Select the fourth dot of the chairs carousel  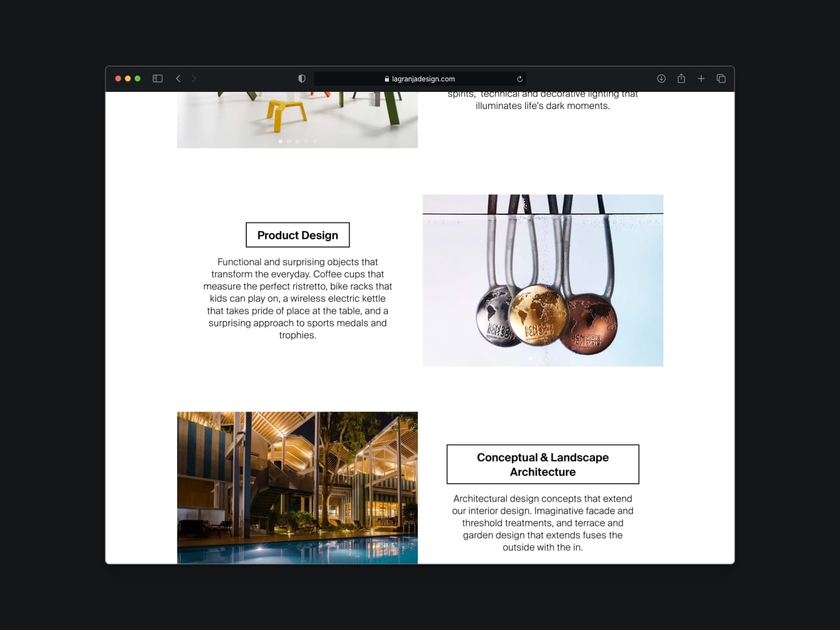coord(306,141)
